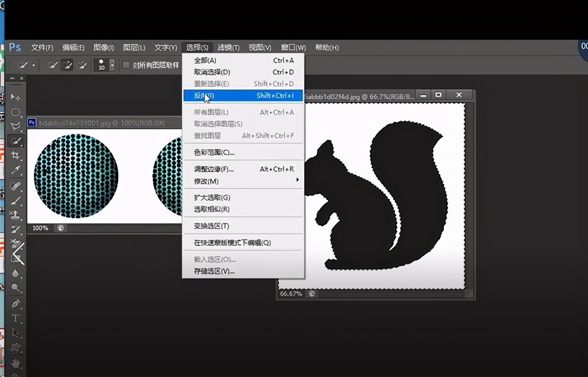Select the Type tool
The image size is (588, 377).
click(x=16, y=318)
